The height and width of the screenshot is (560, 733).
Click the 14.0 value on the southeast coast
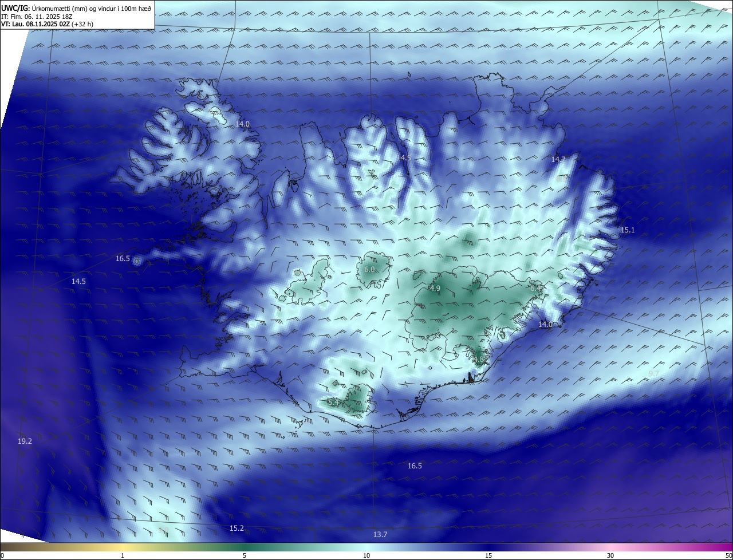[545, 324]
